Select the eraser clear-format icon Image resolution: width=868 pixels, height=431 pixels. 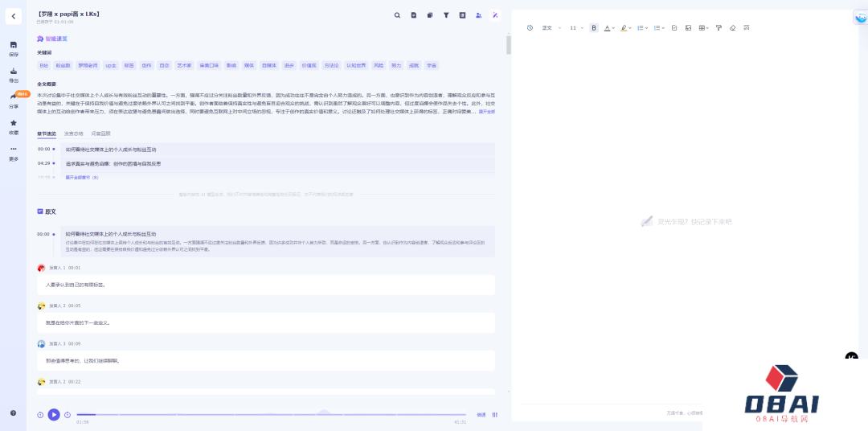(x=732, y=28)
